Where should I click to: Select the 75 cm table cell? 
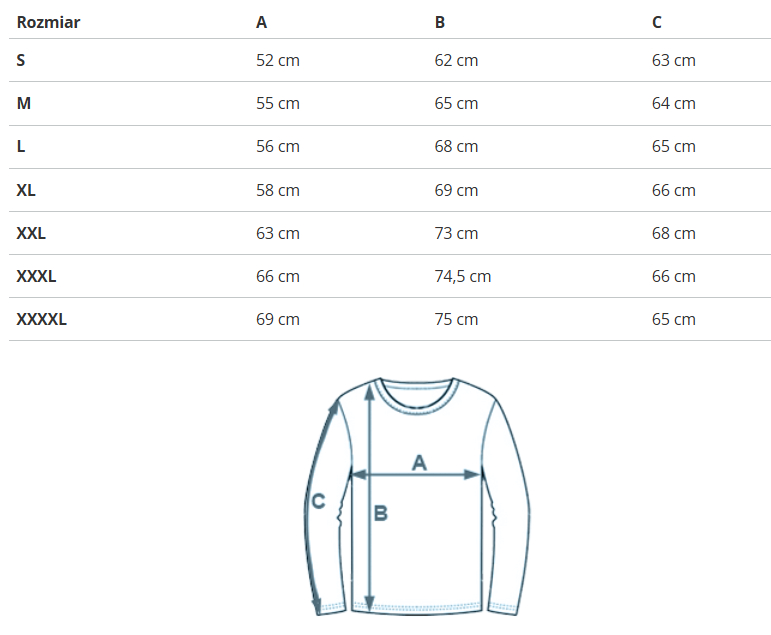456,319
